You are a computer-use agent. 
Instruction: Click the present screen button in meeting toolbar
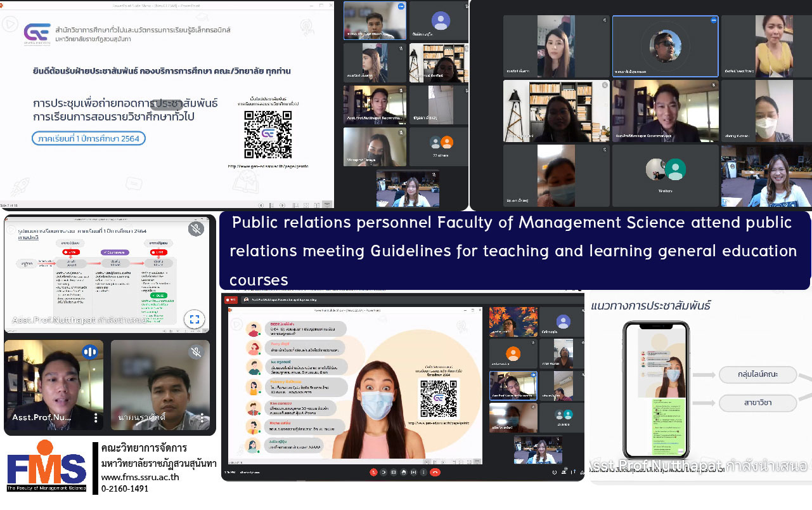click(414, 472)
